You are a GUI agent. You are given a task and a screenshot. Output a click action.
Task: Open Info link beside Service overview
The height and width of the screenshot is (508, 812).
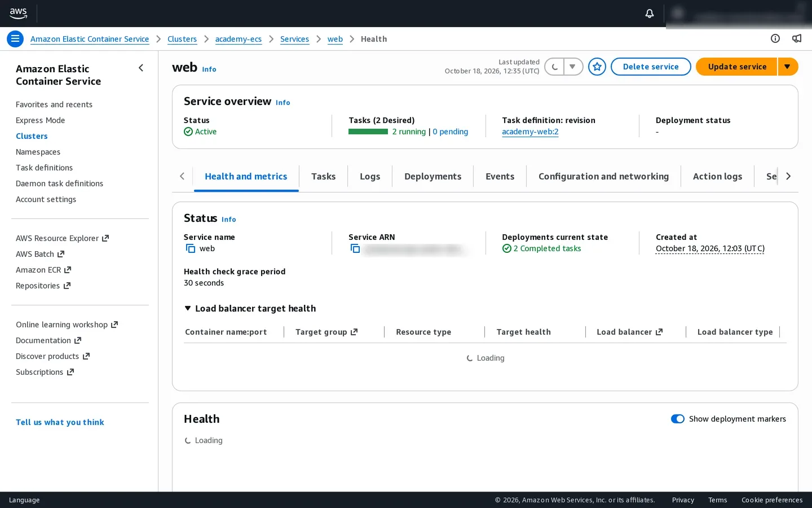[x=283, y=103]
